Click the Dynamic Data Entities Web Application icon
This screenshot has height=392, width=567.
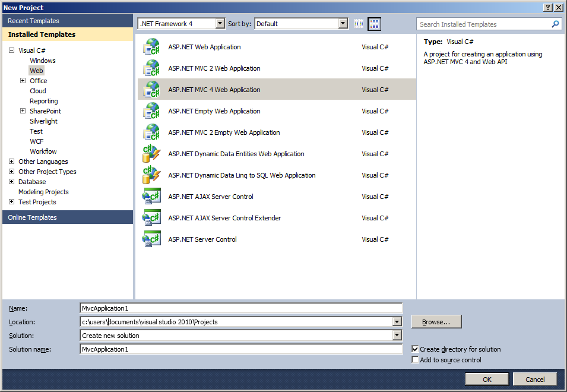coord(151,154)
